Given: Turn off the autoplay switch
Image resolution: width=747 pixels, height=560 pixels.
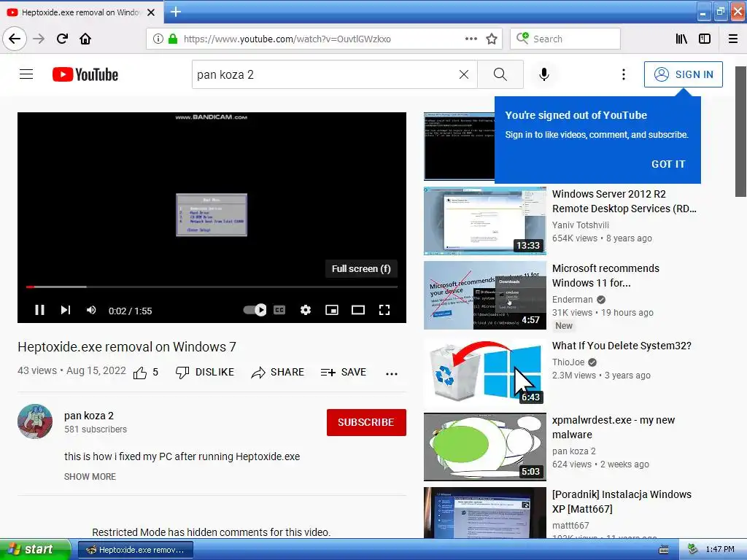Looking at the screenshot, I should coord(255,310).
